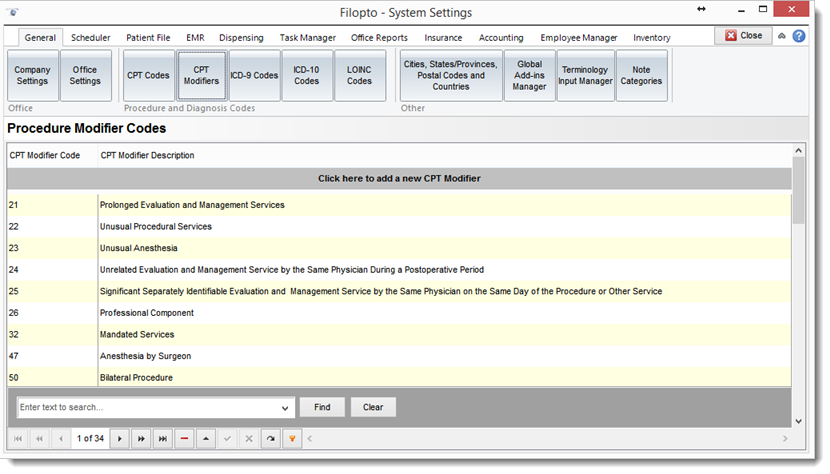Select 'Bilateral Procedure' row
Screen dimensions: 830x474
pos(399,378)
